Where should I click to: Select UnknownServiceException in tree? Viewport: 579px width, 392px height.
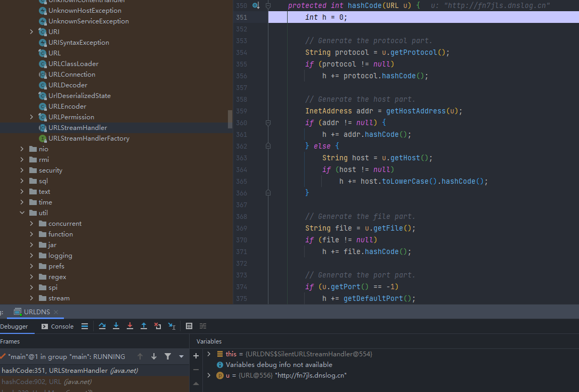click(x=88, y=21)
